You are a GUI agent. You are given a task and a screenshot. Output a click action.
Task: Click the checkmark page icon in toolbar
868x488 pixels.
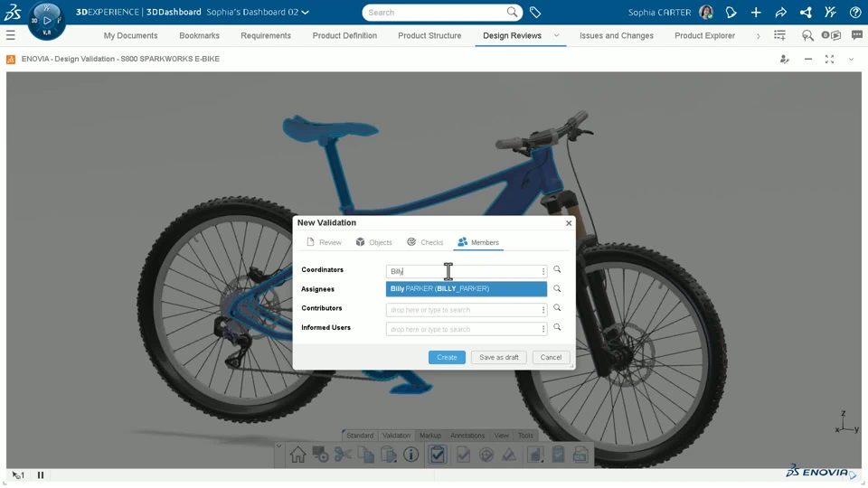point(463,455)
